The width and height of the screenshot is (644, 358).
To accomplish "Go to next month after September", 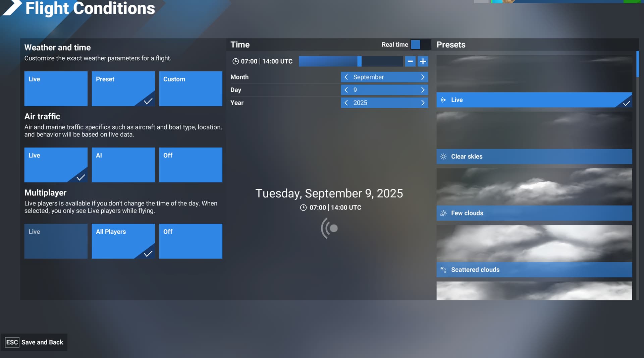I will 423,77.
